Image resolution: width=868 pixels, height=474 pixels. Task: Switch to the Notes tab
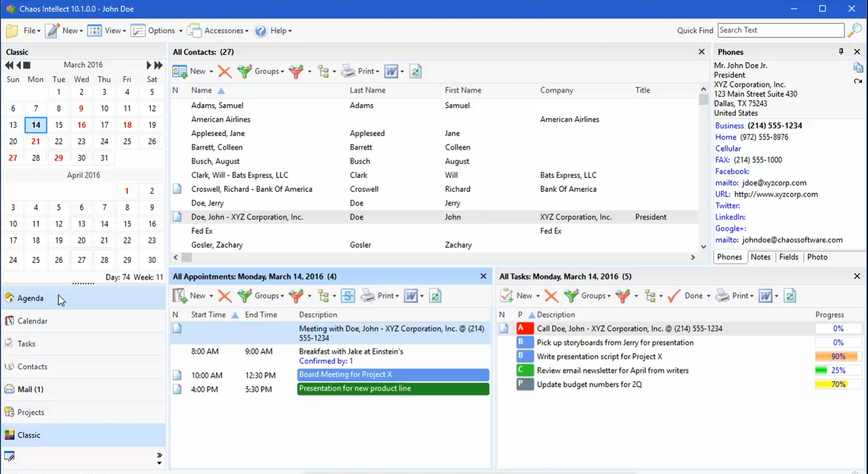coord(760,257)
